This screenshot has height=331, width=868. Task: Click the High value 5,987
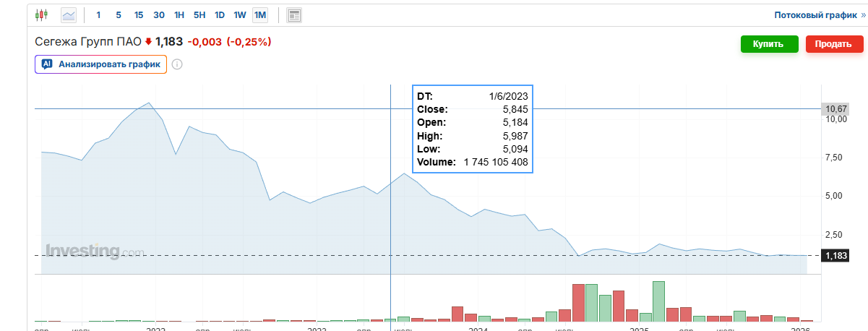515,136
